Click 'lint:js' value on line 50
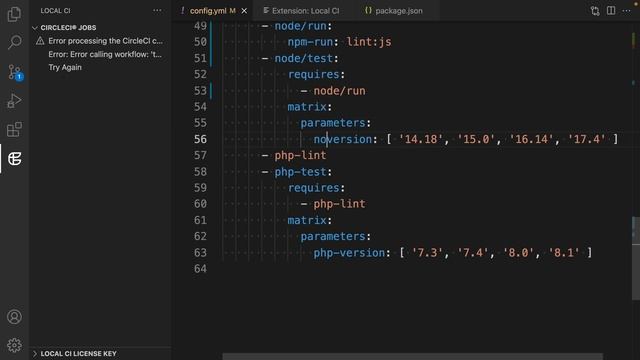This screenshot has height=360, width=640. (x=369, y=42)
